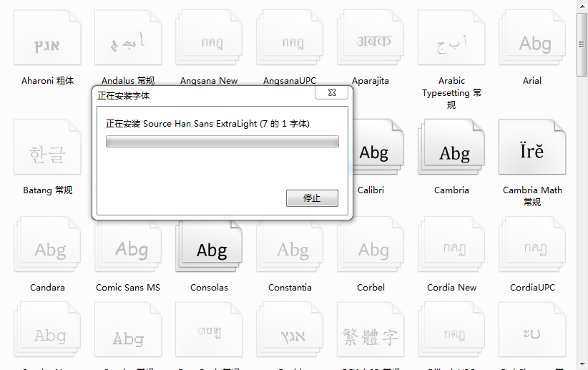
Task: Select the Aharoni 粗体 font icon
Action: pos(47,37)
